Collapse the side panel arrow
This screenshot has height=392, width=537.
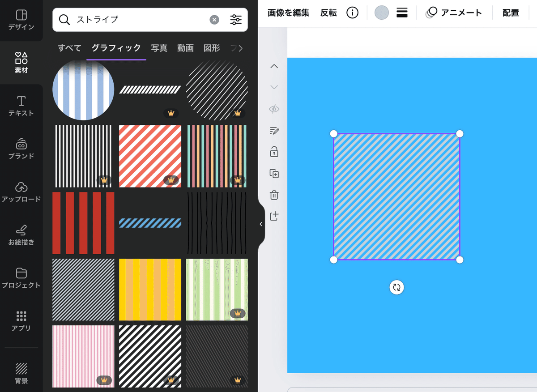[x=261, y=224]
